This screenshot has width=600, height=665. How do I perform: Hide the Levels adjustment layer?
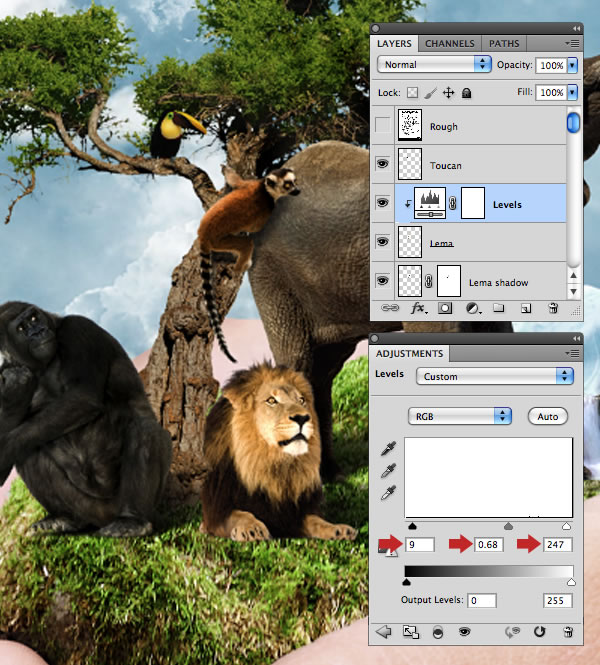coord(382,203)
